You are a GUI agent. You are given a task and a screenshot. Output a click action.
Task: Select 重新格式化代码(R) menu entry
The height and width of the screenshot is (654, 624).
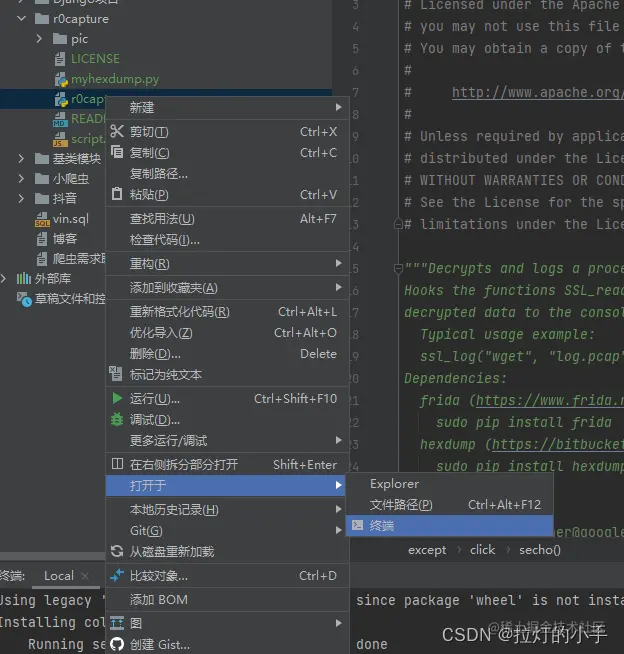click(x=227, y=312)
